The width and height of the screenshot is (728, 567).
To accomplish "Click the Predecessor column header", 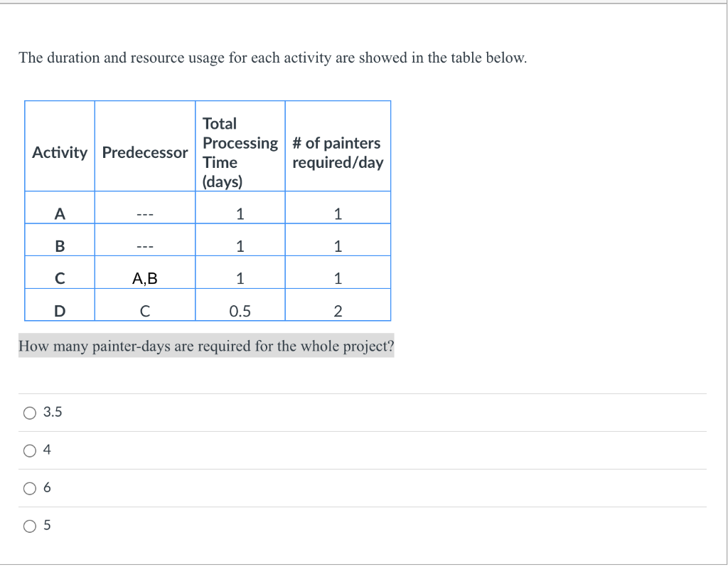I will 144,152.
